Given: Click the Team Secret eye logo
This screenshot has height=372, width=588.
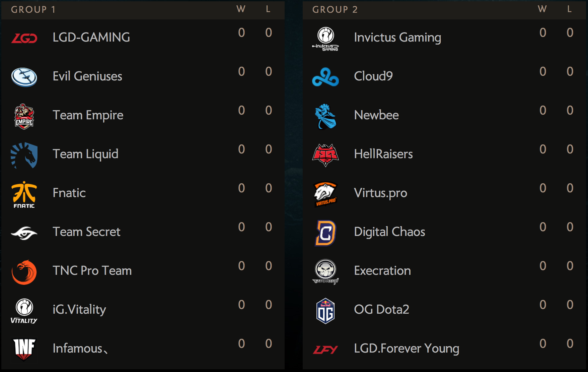Looking at the screenshot, I should [24, 233].
